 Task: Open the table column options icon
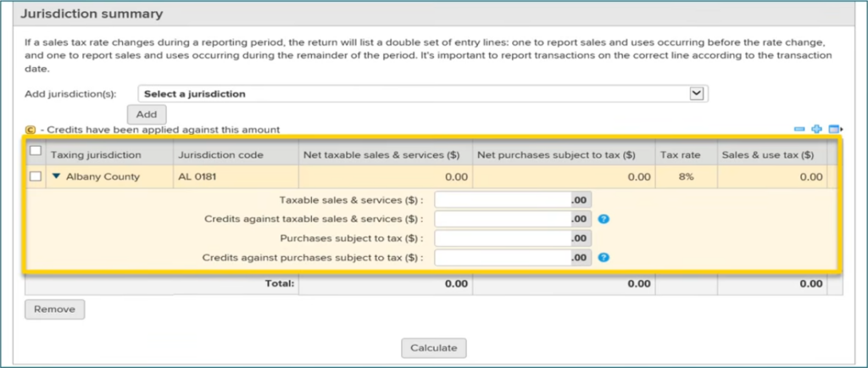pos(835,129)
